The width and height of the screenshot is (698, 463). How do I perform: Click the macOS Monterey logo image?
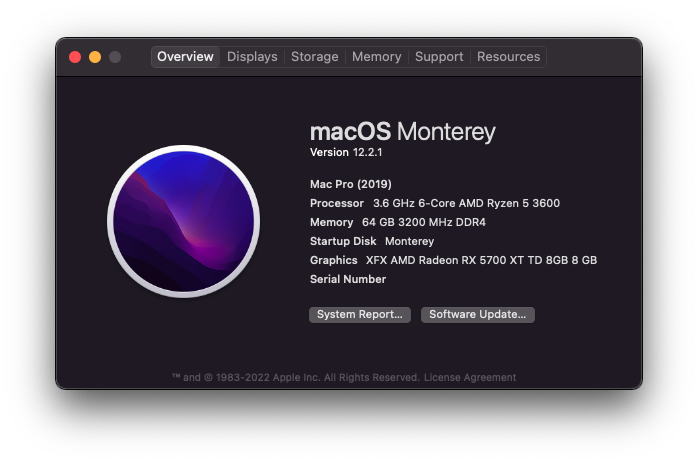(x=183, y=221)
